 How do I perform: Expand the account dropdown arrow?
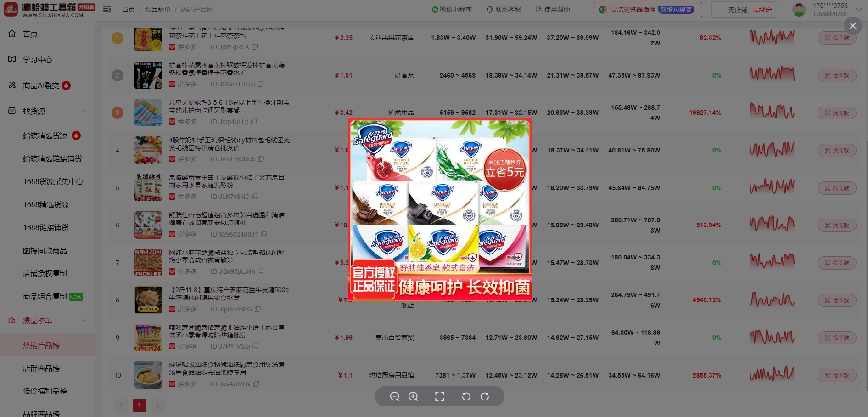pos(858,10)
